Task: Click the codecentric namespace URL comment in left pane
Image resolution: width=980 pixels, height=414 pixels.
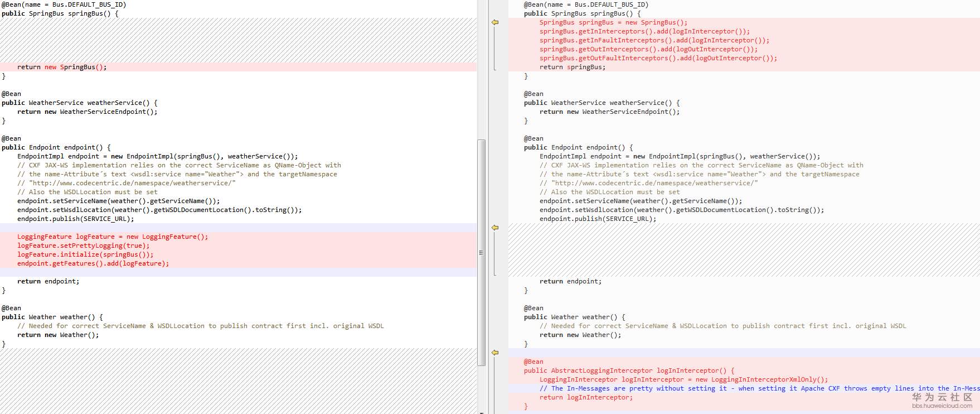Action: tap(127, 183)
